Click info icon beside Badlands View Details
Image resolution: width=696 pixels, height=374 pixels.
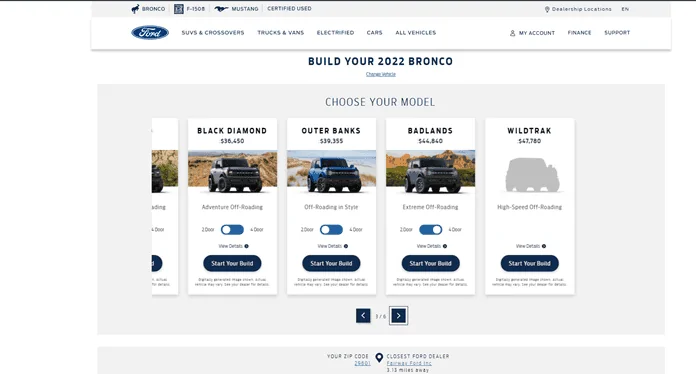[445, 246]
